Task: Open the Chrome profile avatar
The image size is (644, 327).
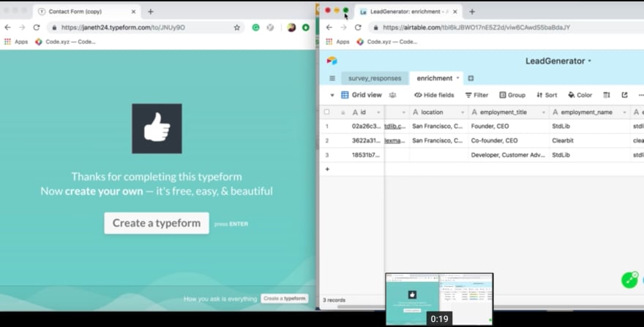Action: click(x=291, y=28)
